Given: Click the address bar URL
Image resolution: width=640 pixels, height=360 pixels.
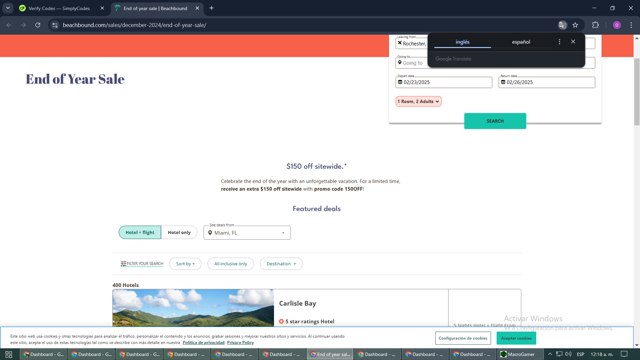Looking at the screenshot, I should tap(134, 25).
